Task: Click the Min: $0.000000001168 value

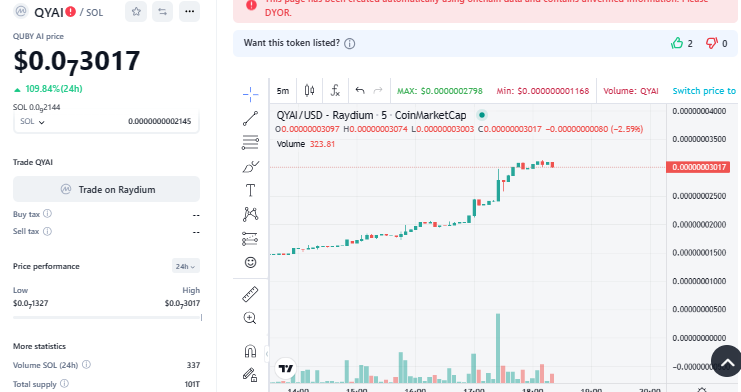Action: pos(543,91)
